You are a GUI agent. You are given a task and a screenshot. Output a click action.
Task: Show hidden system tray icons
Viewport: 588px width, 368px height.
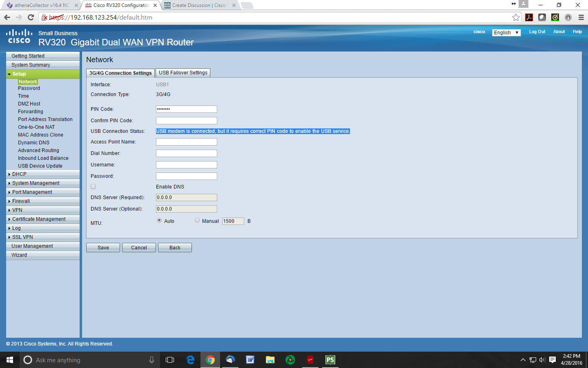(x=523, y=360)
